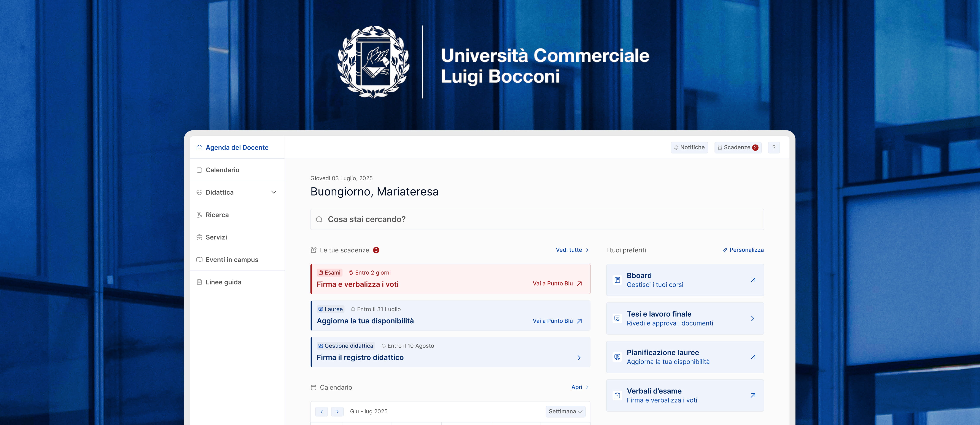This screenshot has width=980, height=425.
Task: Click the external arrow on Pianificazione lauree card
Action: [753, 357]
